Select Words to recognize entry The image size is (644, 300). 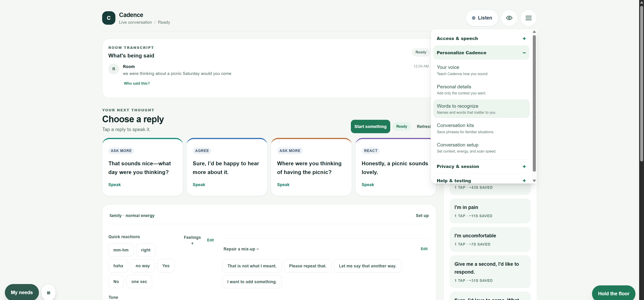481,109
